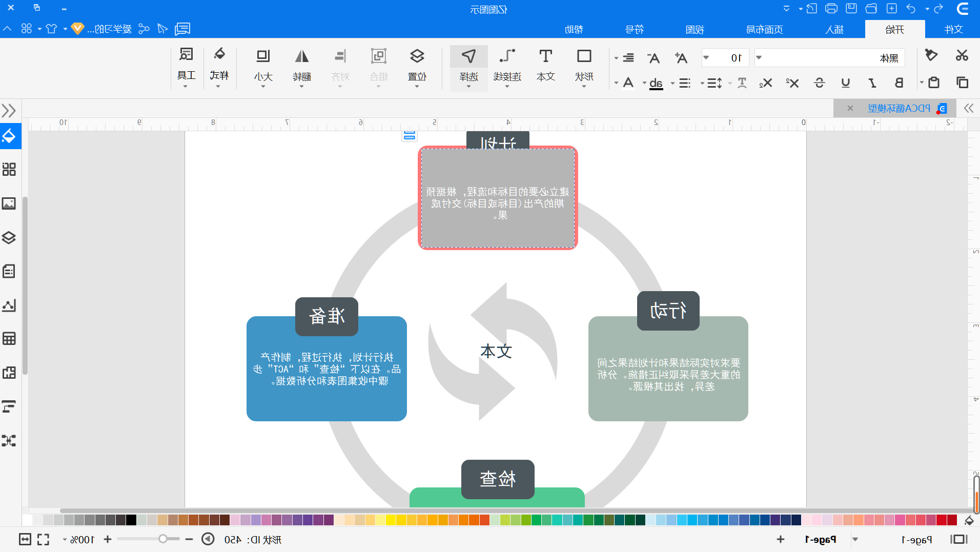The width and height of the screenshot is (980, 552).
Task: Open the font name dropdown (黑体)
Action: tap(830, 58)
